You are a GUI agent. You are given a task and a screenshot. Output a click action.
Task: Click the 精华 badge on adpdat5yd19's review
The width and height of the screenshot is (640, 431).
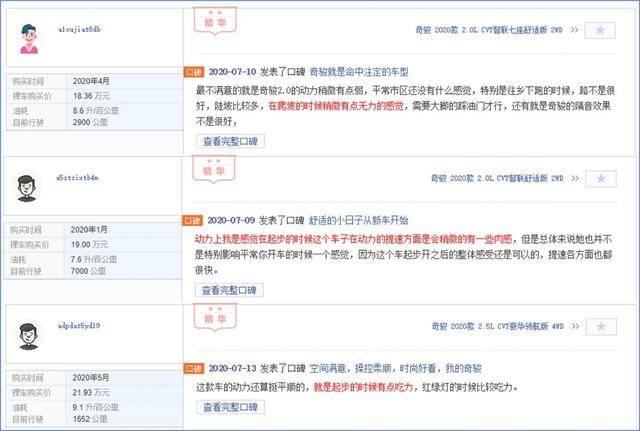pyautogui.click(x=215, y=318)
